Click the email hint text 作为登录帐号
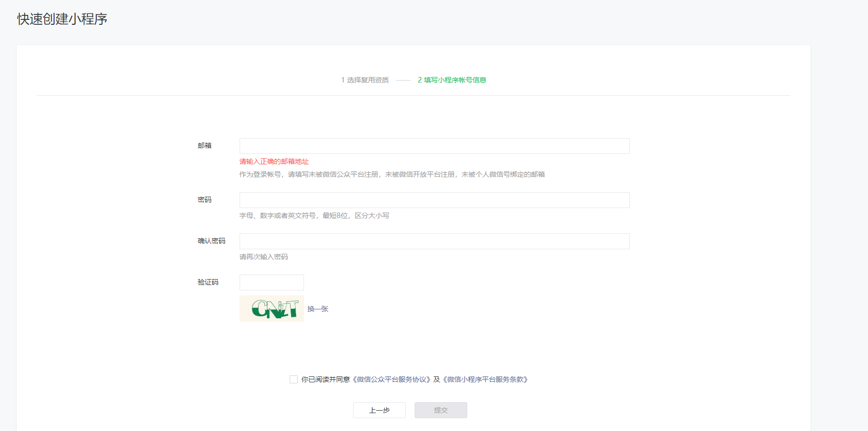 pos(392,174)
